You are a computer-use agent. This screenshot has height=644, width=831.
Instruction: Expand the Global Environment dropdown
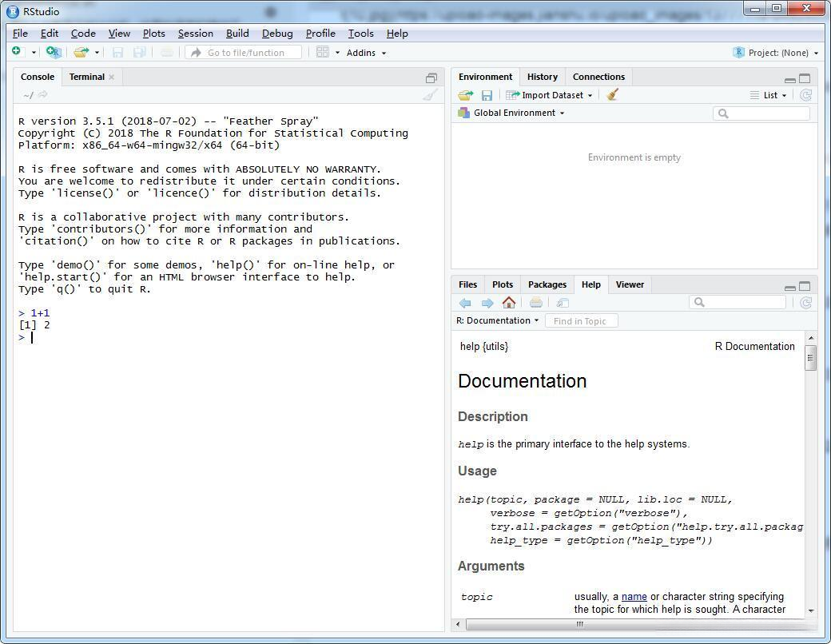[511, 113]
